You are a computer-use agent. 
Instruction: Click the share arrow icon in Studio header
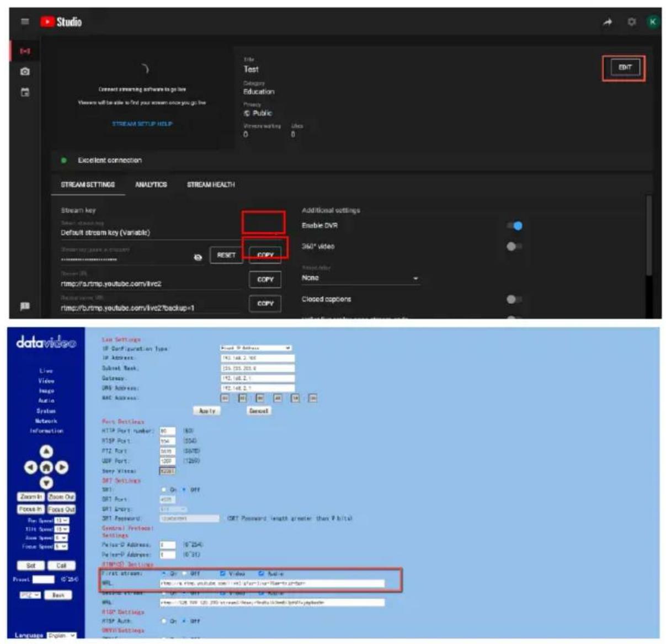[608, 22]
